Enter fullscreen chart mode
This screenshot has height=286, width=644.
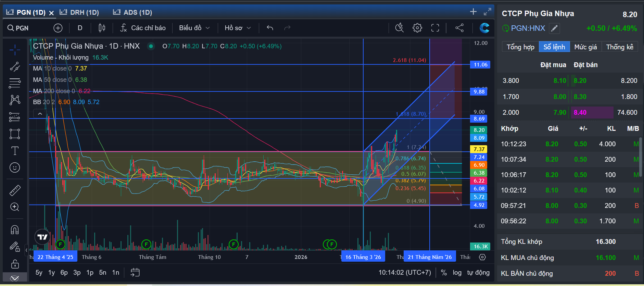coord(435,28)
